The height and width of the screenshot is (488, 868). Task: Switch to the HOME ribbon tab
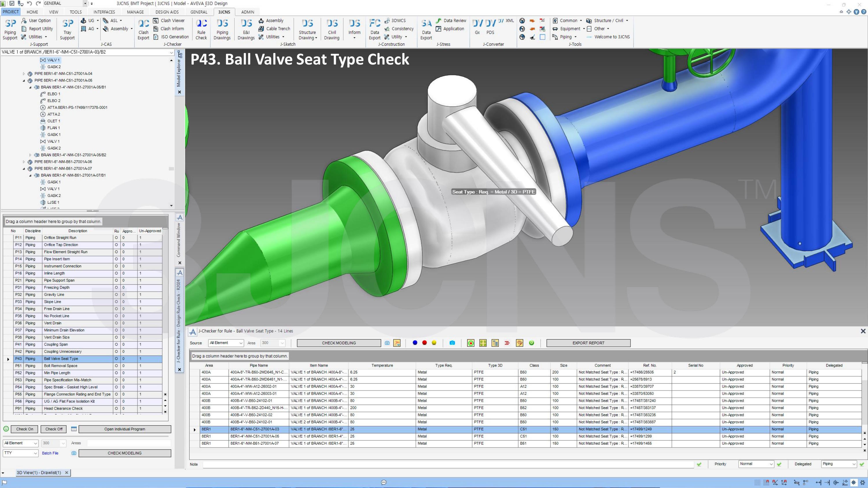[32, 12]
